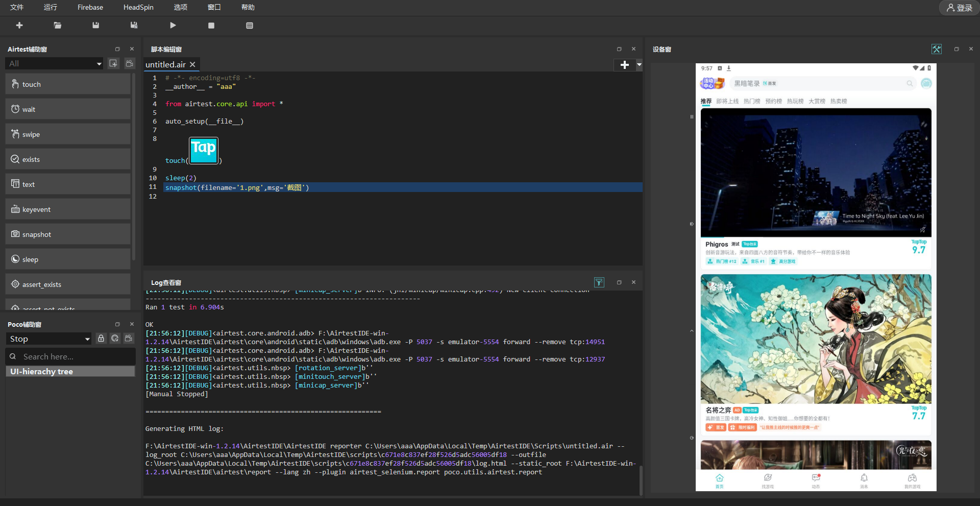Click the filter icon in the Log viewer panel
This screenshot has width=980, height=506.
click(x=599, y=282)
